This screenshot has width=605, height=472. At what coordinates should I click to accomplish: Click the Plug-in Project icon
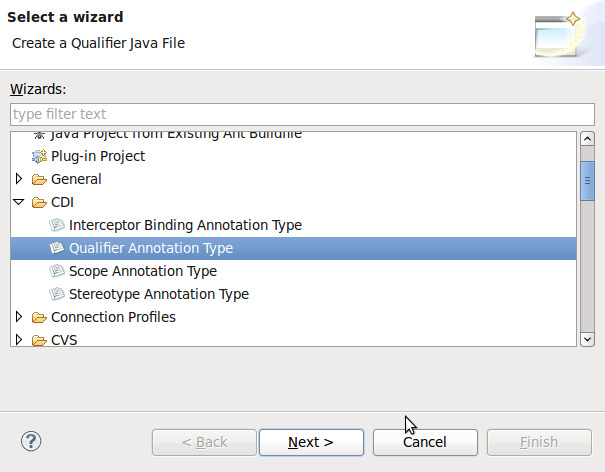click(x=39, y=156)
